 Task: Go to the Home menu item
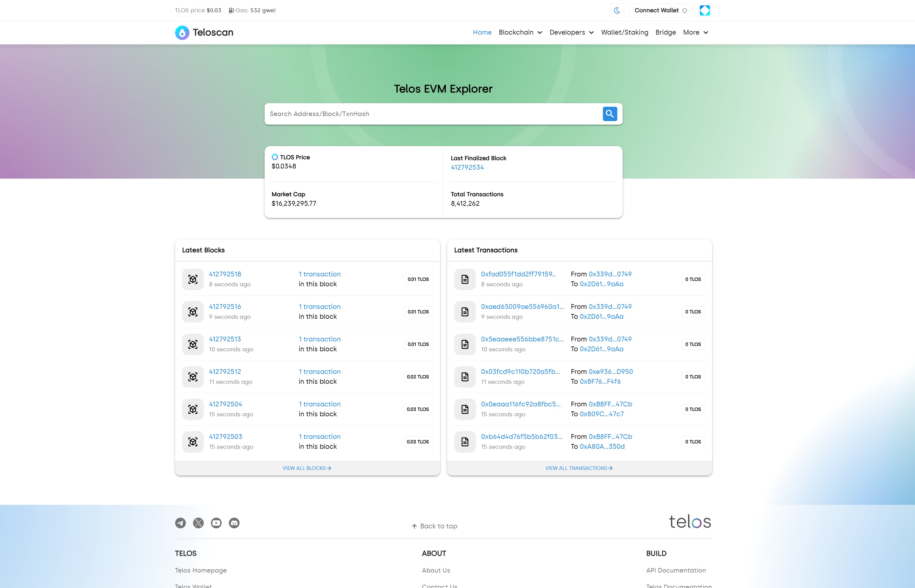tap(482, 33)
